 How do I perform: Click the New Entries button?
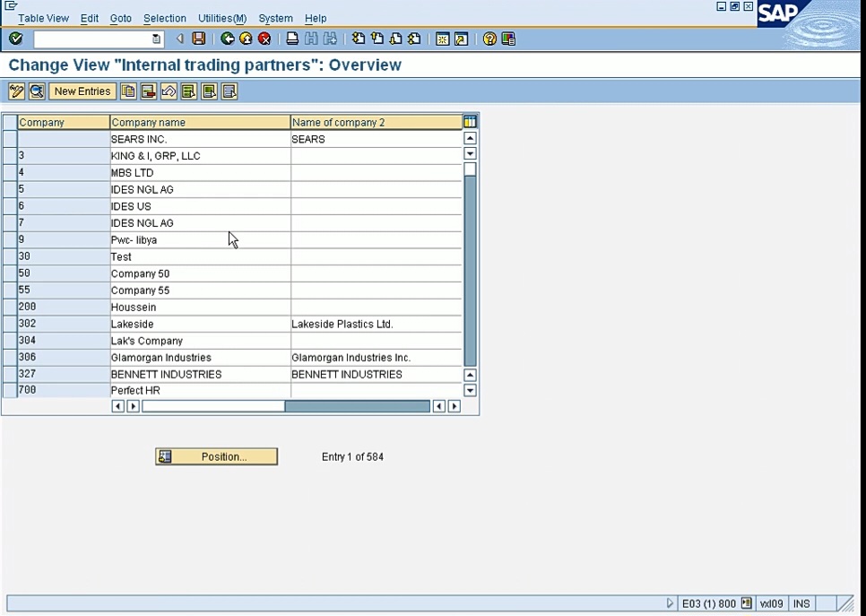coord(82,91)
